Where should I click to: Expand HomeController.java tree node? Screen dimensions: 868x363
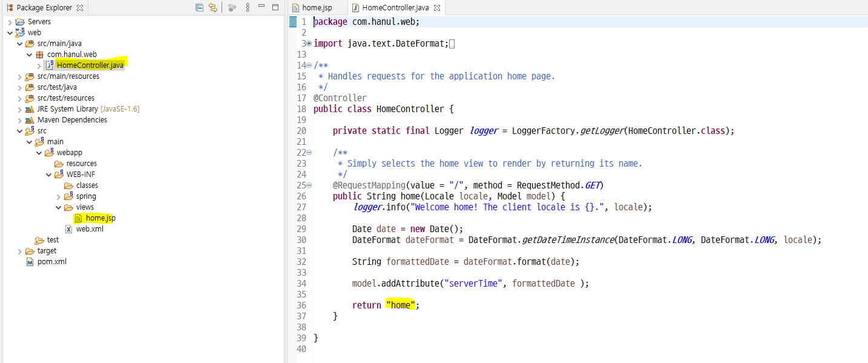pyautogui.click(x=39, y=65)
